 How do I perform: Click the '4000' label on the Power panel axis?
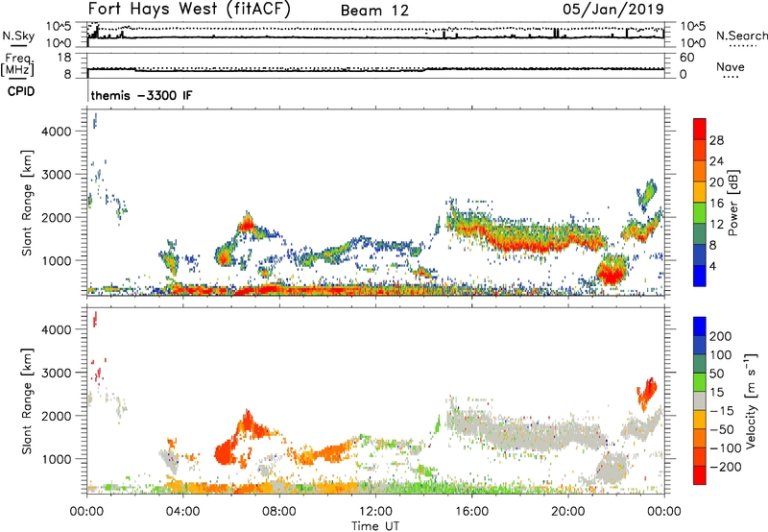coord(57,132)
